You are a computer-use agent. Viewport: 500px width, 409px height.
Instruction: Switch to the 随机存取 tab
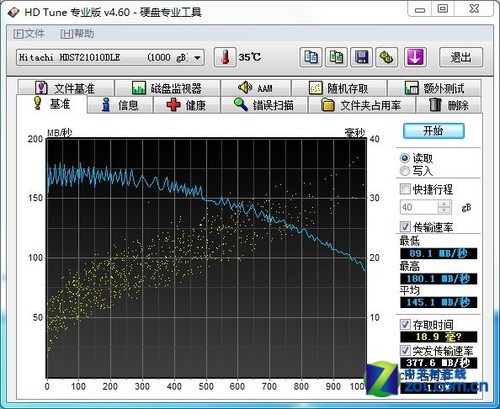click(339, 88)
